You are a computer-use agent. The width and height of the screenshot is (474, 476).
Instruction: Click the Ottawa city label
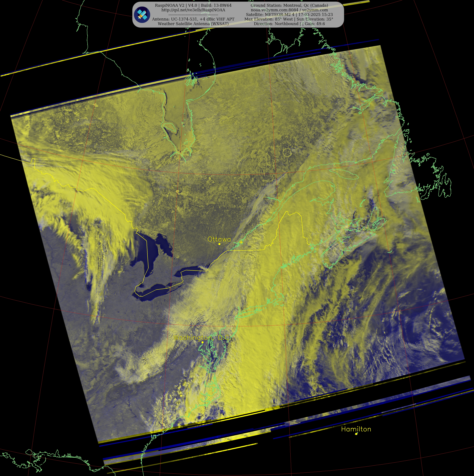pos(219,239)
